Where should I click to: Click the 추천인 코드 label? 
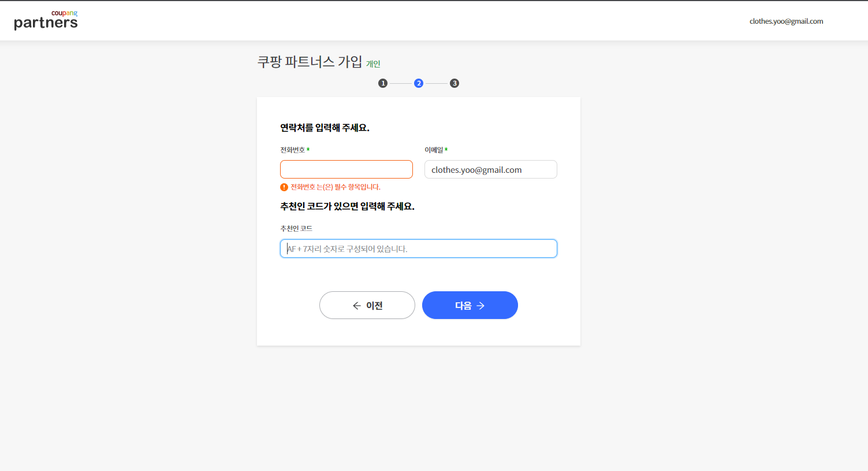click(296, 228)
